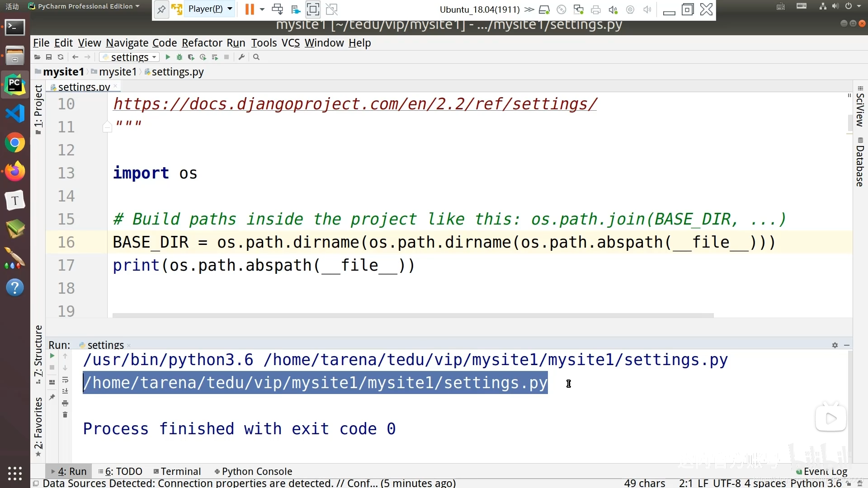
Task: Toggle VMware pin toolbar icon
Action: coord(161,9)
